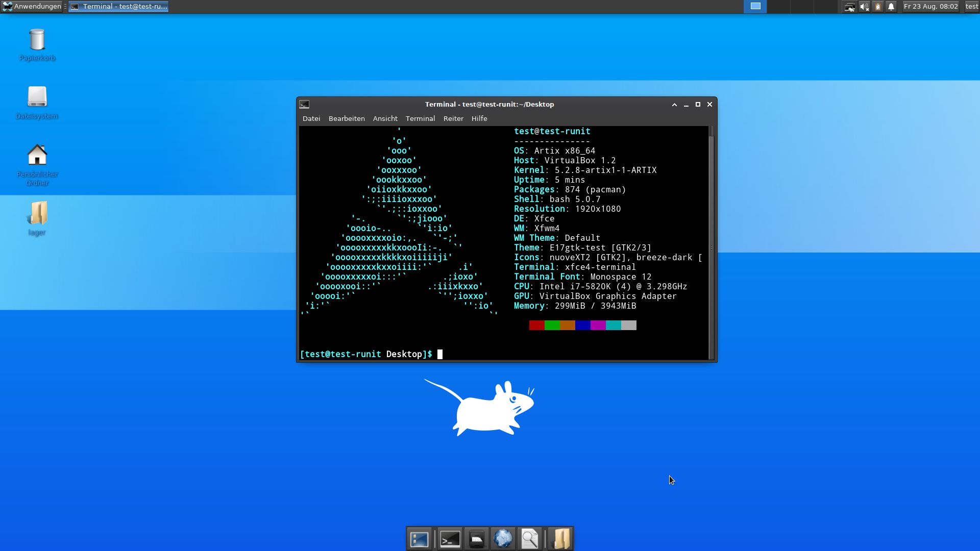Click the 'Resolution: 1920x1080' line
The width and height of the screenshot is (980, 551).
567,209
